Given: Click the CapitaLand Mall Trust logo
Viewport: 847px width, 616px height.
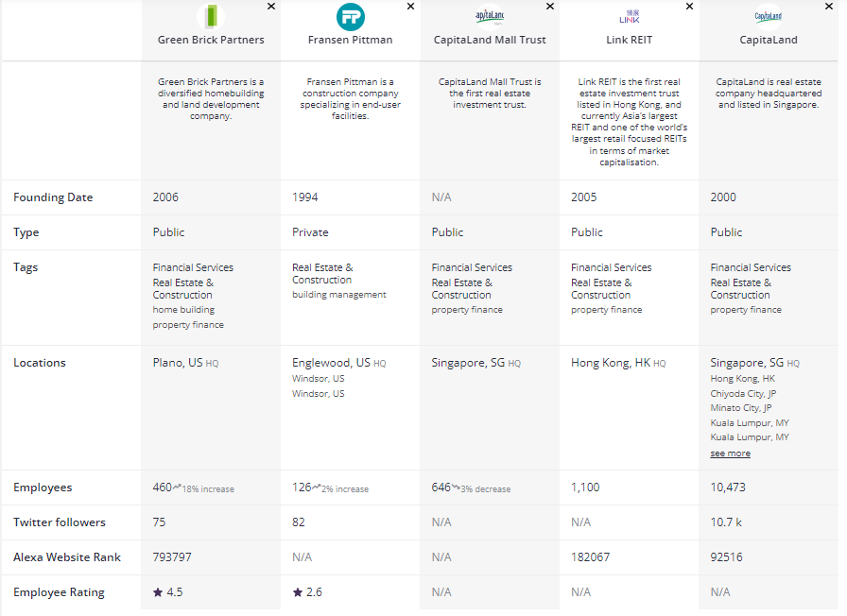Looking at the screenshot, I should [x=490, y=16].
